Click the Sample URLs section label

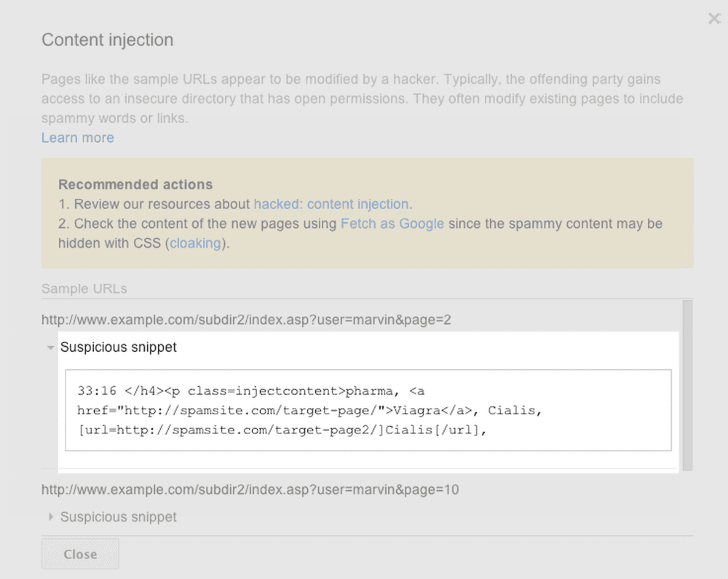tap(84, 288)
